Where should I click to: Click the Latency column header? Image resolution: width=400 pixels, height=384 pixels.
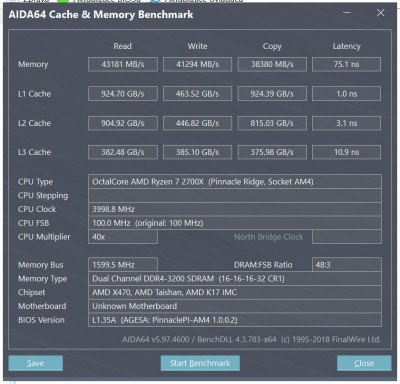click(346, 46)
